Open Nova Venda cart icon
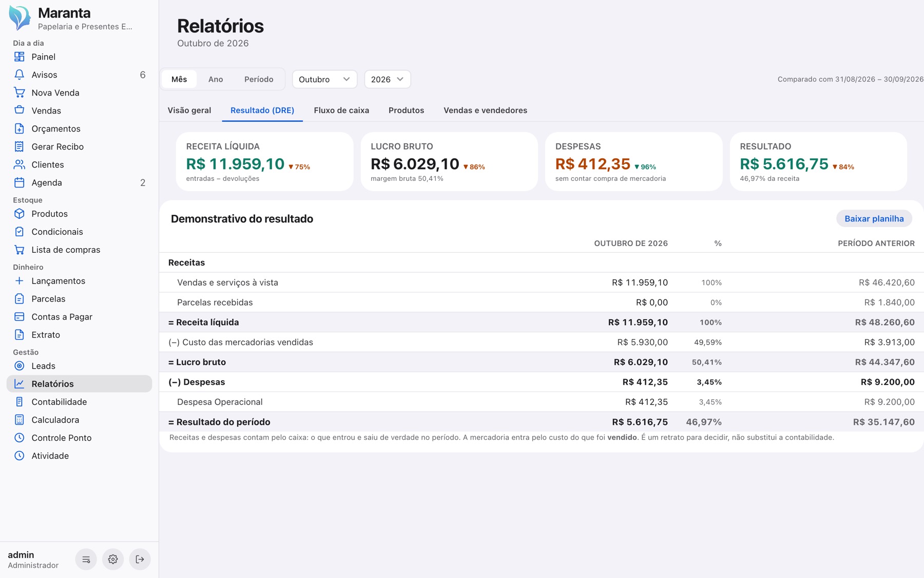 [x=19, y=92]
